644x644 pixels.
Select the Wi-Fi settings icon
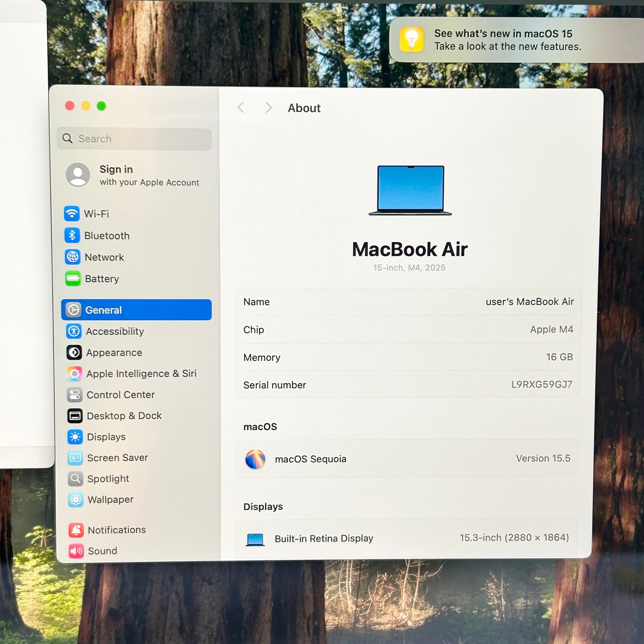pos(73,213)
